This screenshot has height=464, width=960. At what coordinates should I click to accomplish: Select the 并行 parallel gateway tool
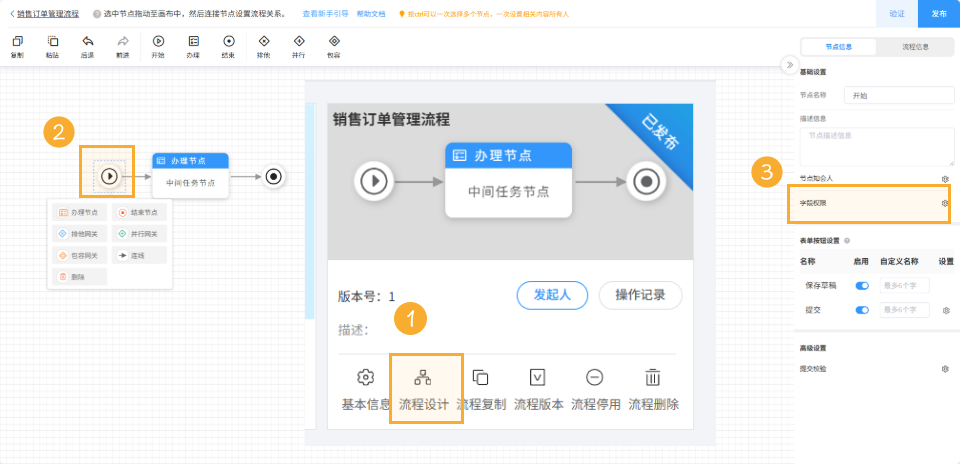(x=299, y=42)
